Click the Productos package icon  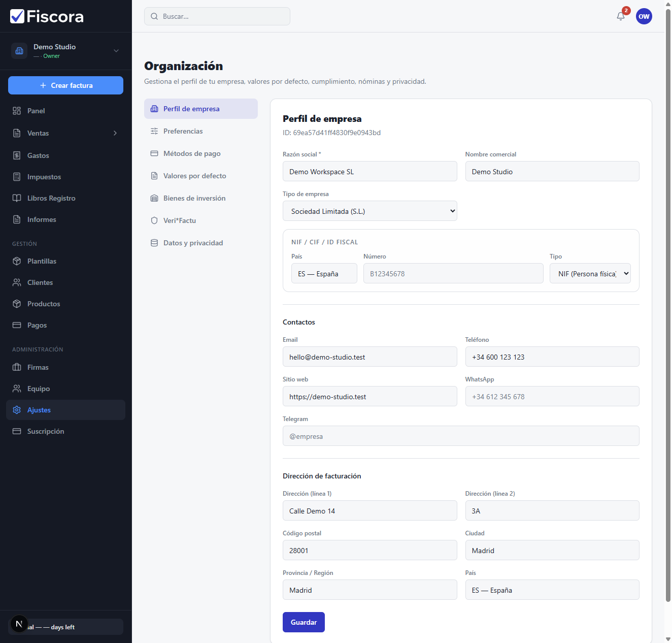point(17,304)
